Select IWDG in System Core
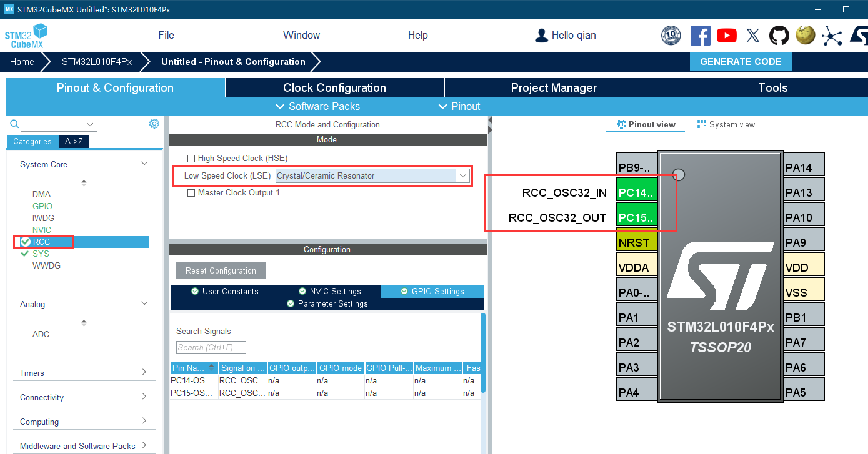Viewport: 868px width, 454px height. point(43,218)
